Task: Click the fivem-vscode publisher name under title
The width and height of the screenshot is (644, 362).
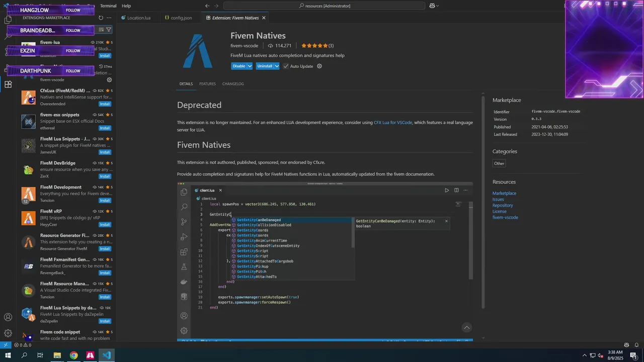Action: [244, 46]
